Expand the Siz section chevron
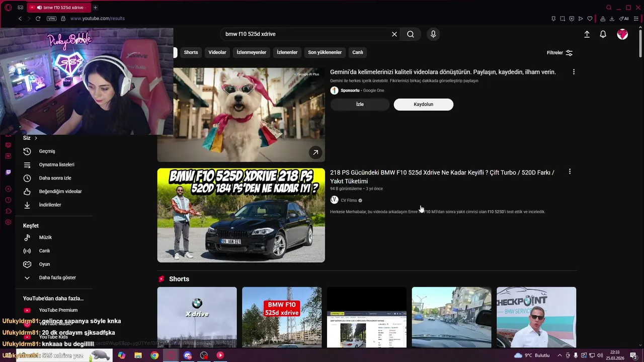The image size is (644, 362). pyautogui.click(x=36, y=138)
